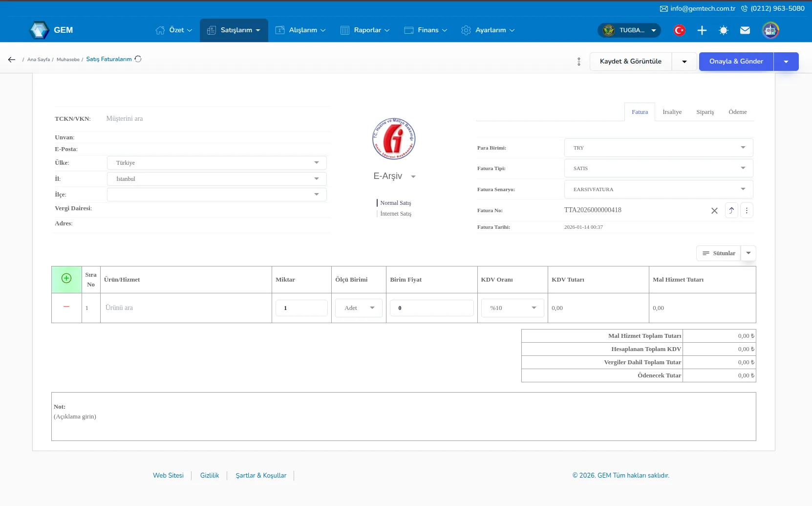This screenshot has width=812, height=506.
Task: Click the Onayla & Gönder button
Action: pyautogui.click(x=736, y=62)
